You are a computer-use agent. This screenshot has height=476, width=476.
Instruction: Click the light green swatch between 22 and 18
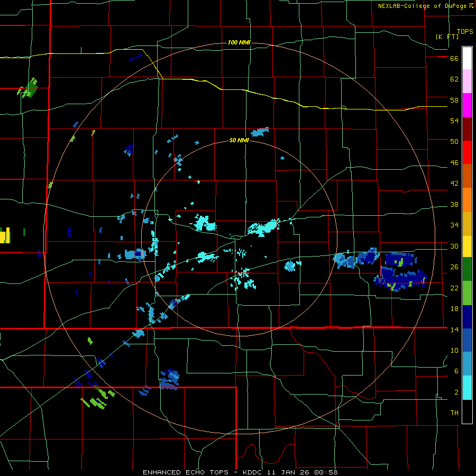pos(467,293)
